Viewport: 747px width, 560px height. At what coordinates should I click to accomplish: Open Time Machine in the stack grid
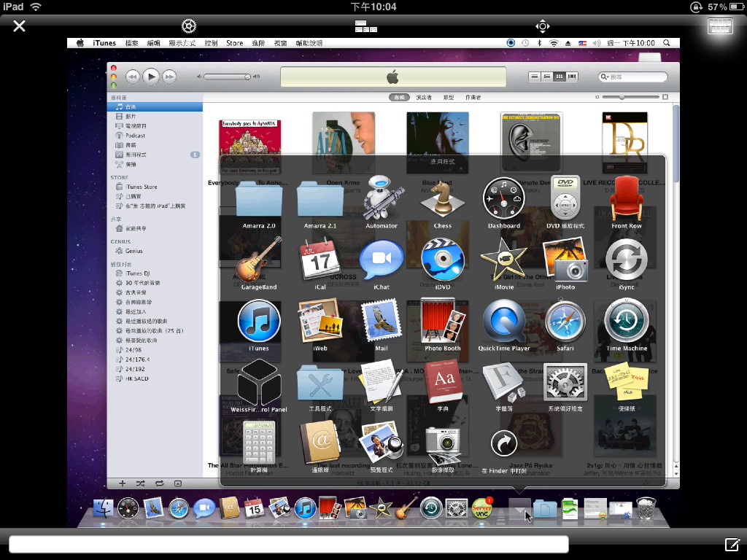click(x=627, y=321)
